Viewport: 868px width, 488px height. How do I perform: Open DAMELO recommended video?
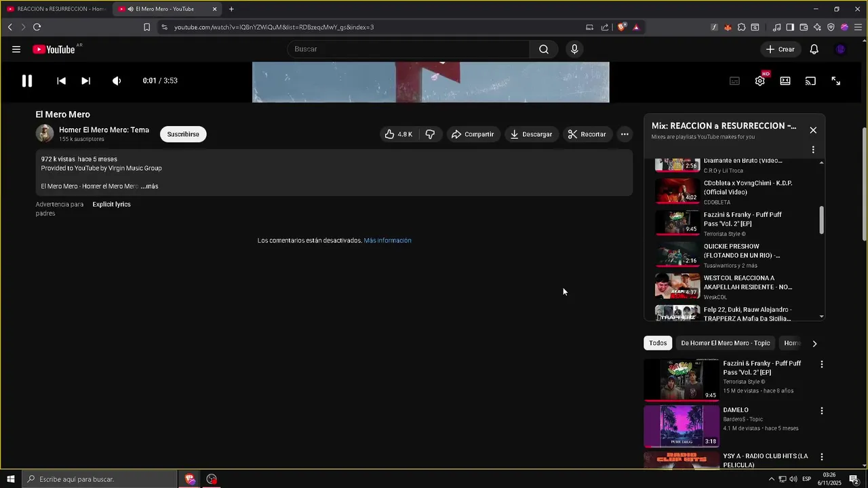[x=681, y=426]
